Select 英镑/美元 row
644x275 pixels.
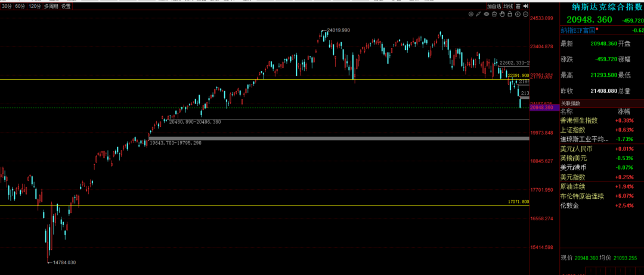tap(602, 158)
